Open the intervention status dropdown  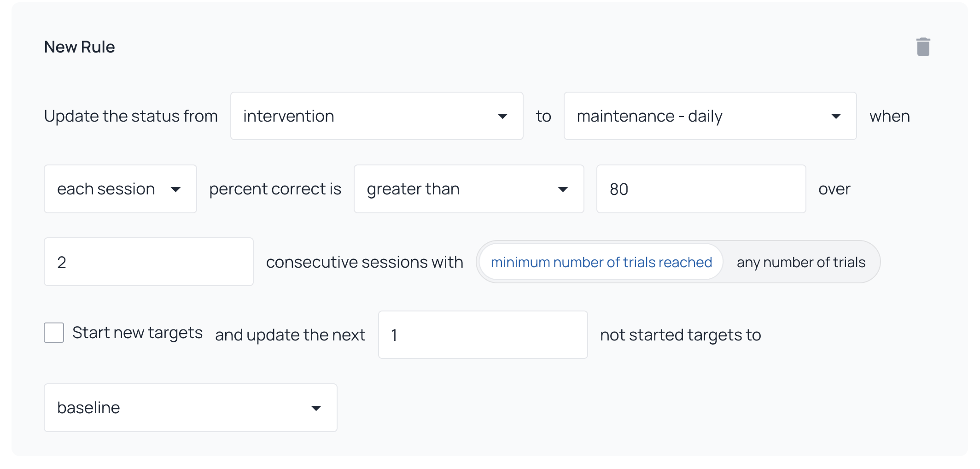377,116
